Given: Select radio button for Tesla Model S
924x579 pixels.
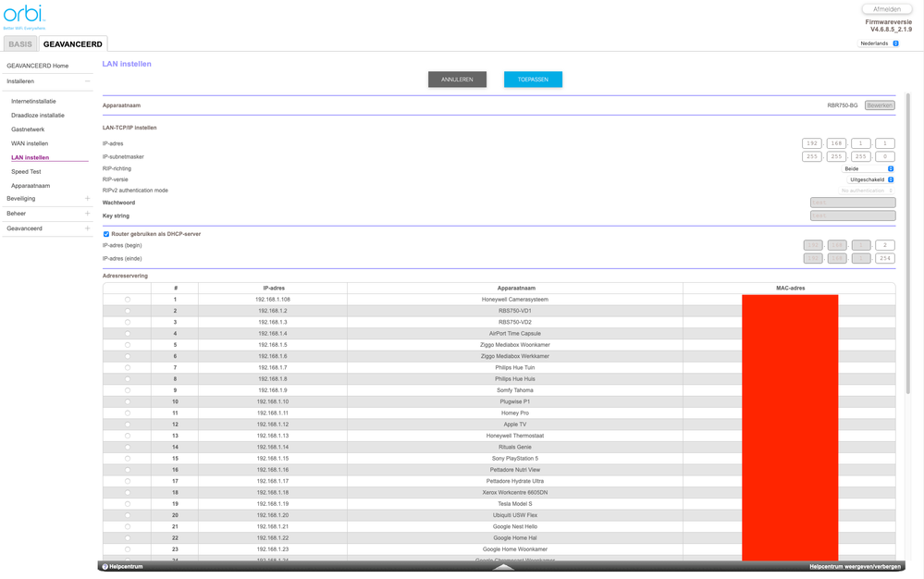Looking at the screenshot, I should click(128, 504).
